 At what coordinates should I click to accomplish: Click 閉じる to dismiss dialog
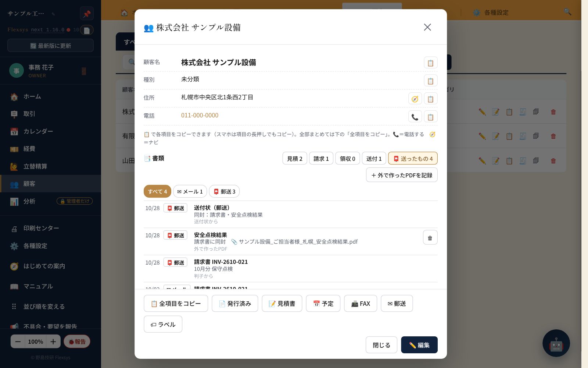(381, 345)
